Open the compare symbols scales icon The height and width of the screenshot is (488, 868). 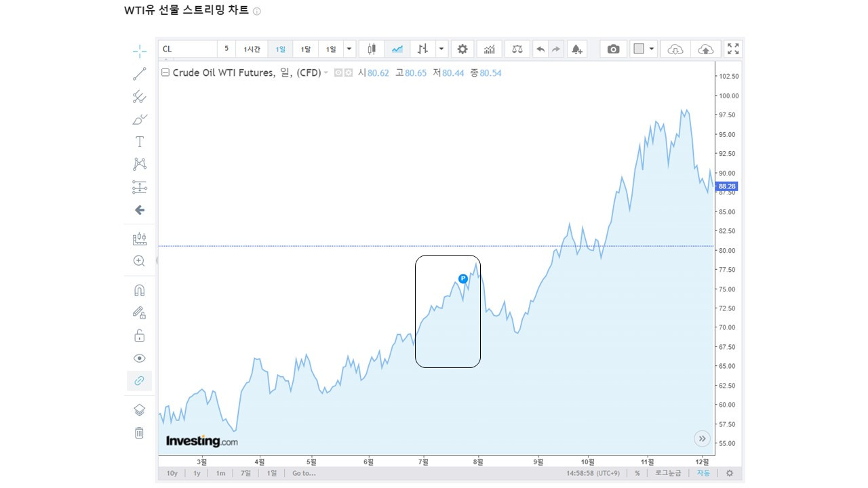517,49
